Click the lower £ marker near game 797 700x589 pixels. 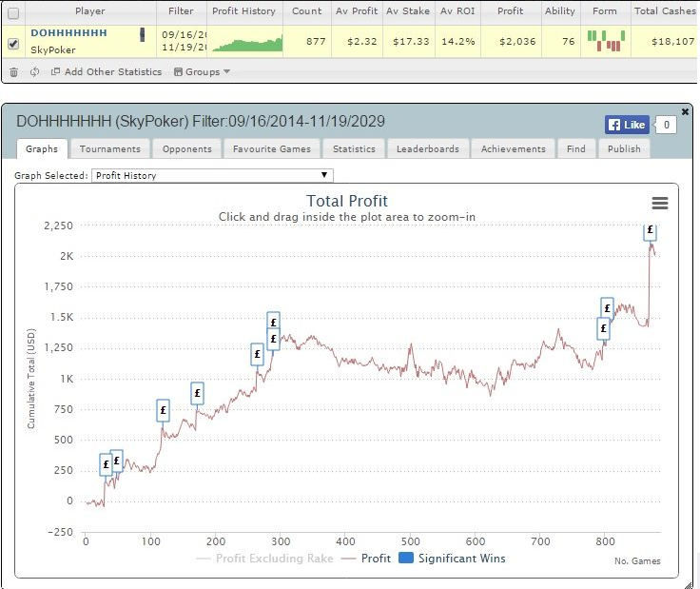point(603,328)
